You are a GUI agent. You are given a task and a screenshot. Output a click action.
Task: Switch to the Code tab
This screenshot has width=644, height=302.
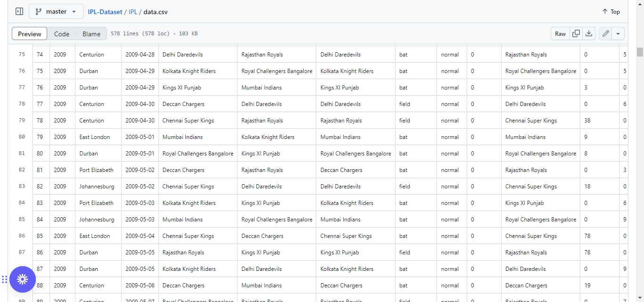(62, 34)
